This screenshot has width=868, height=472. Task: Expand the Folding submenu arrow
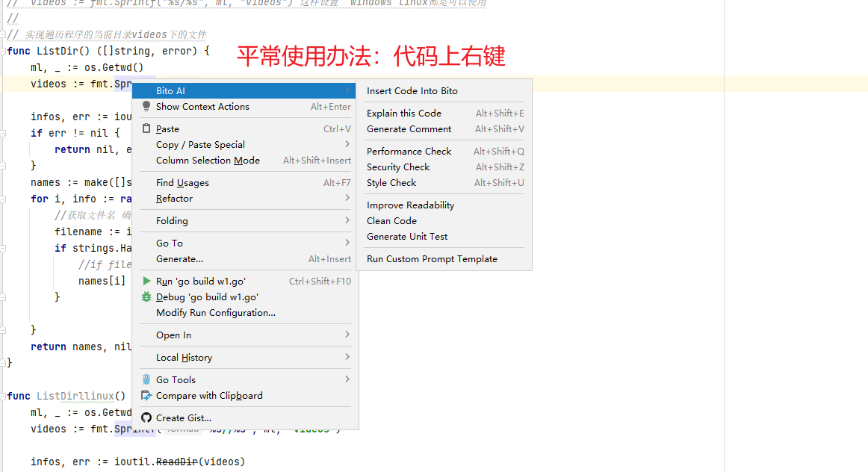point(347,220)
